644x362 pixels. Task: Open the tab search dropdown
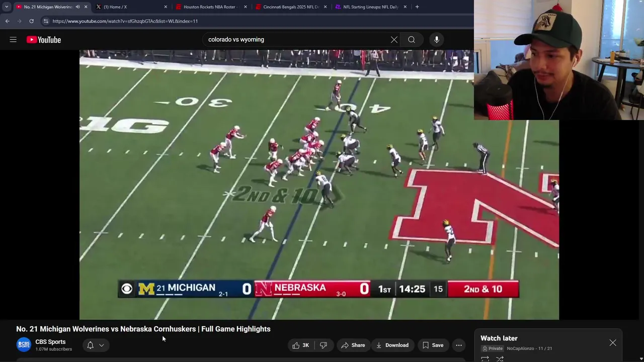point(7,7)
